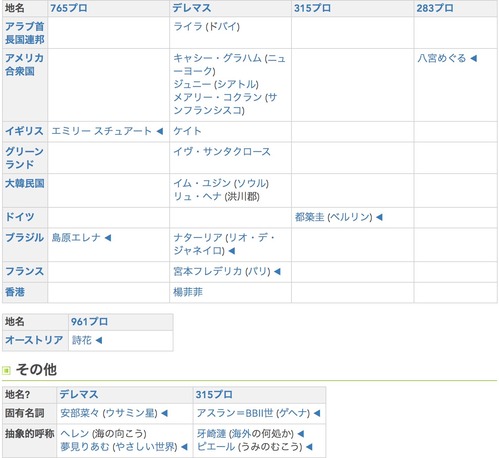The width and height of the screenshot is (499, 458).
Task: Open the フランス country link
Action: 24,271
